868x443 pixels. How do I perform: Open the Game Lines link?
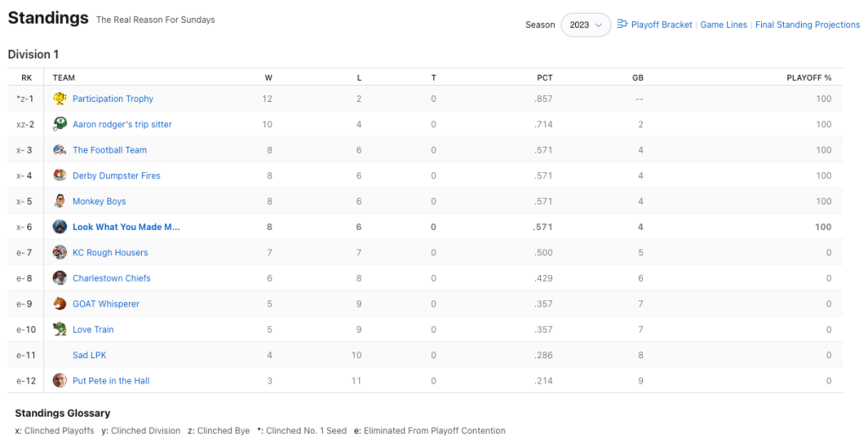[x=724, y=25]
